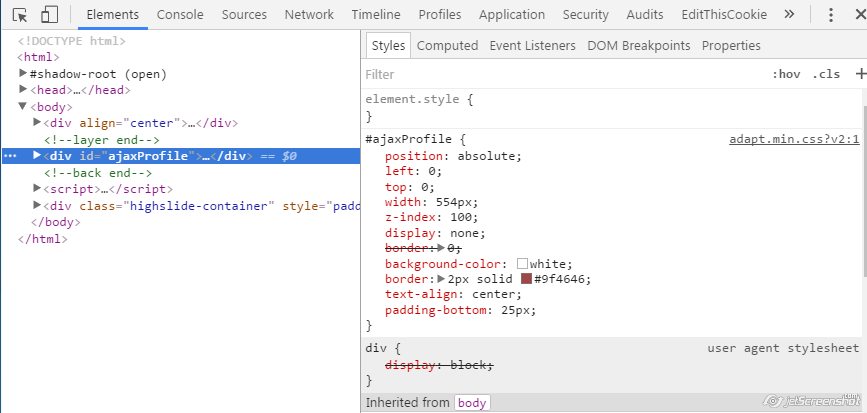
Task: Open the Network tab
Action: click(309, 15)
